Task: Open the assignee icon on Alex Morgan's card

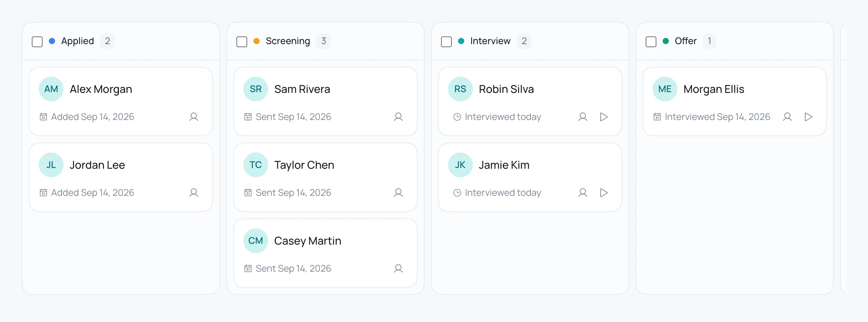Action: click(194, 117)
